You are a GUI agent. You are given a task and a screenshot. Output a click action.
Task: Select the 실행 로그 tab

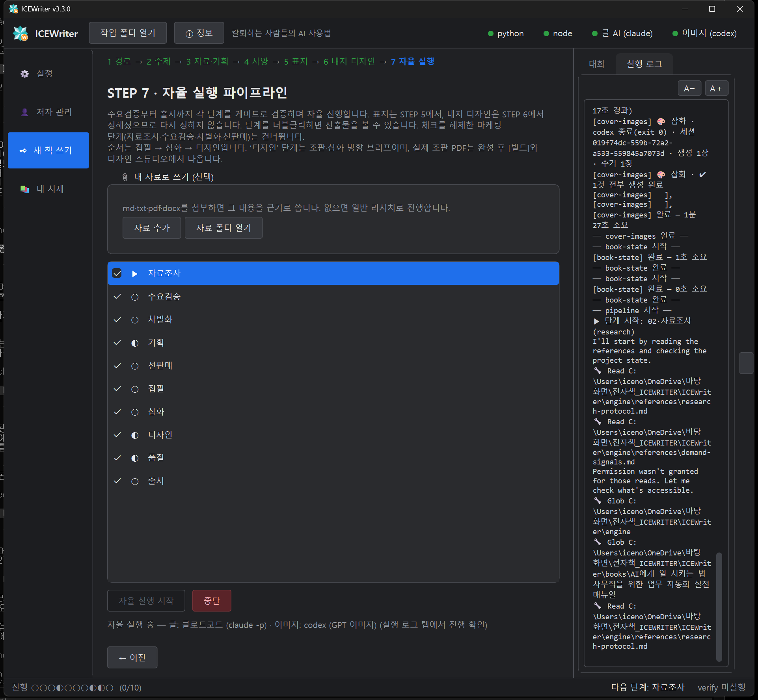(x=644, y=64)
